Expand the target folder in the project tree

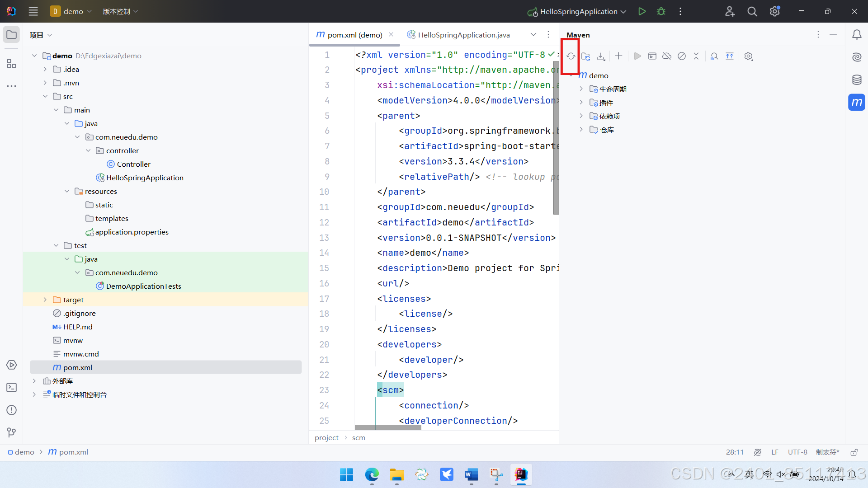45,300
